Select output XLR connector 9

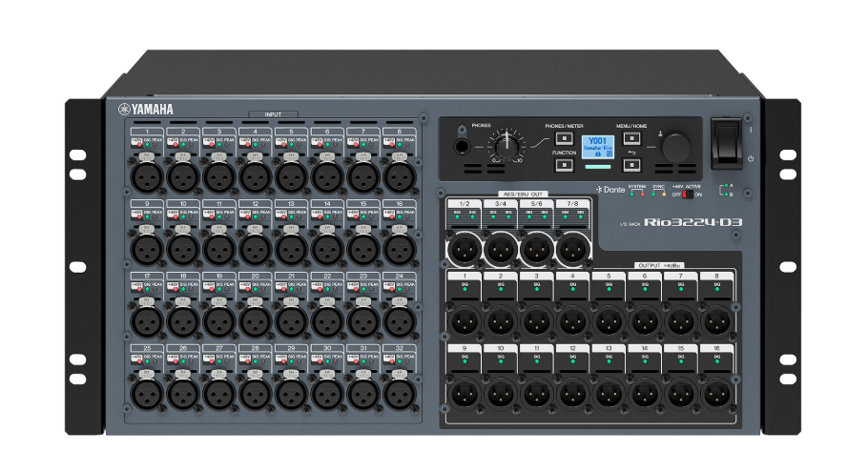pyautogui.click(x=464, y=394)
